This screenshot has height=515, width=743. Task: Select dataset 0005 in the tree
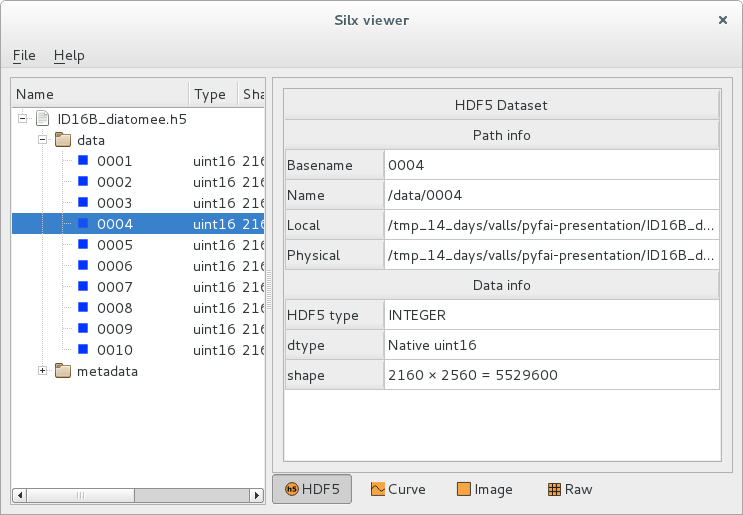(115, 245)
